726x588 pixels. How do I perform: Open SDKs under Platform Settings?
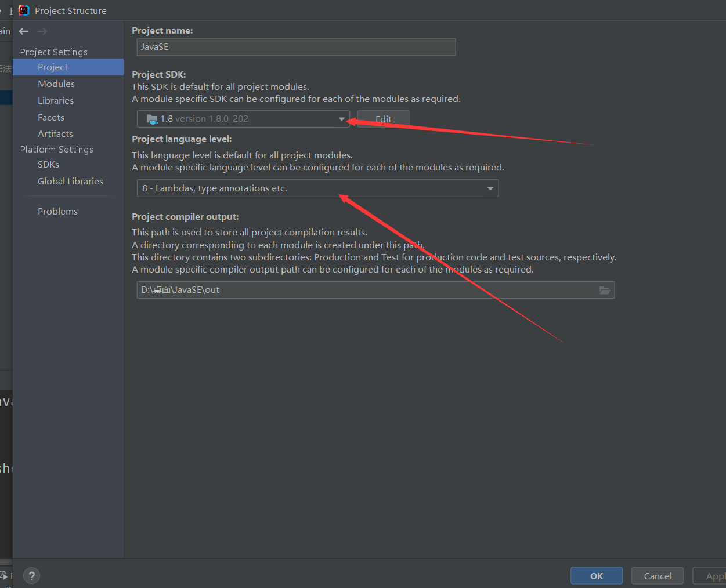[48, 165]
